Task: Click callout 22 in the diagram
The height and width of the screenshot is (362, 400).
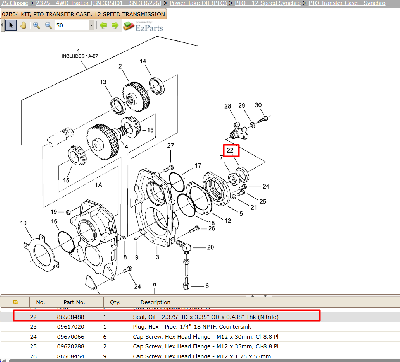Action: point(231,150)
